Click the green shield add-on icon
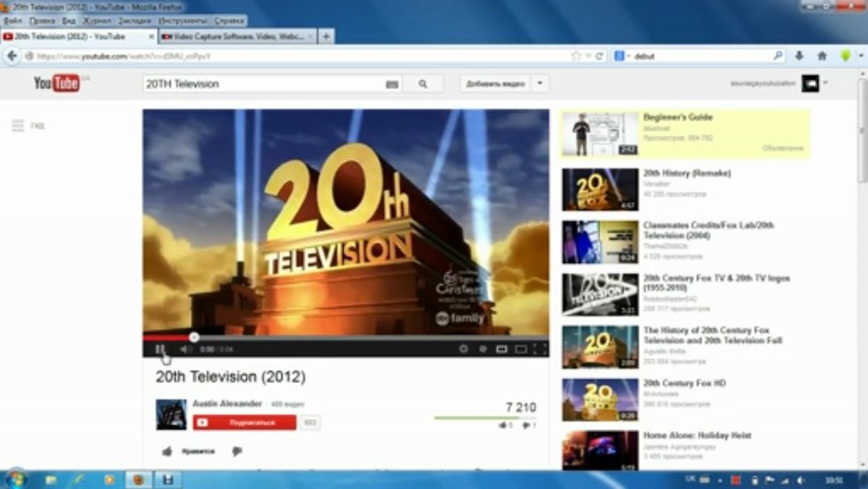 [846, 56]
